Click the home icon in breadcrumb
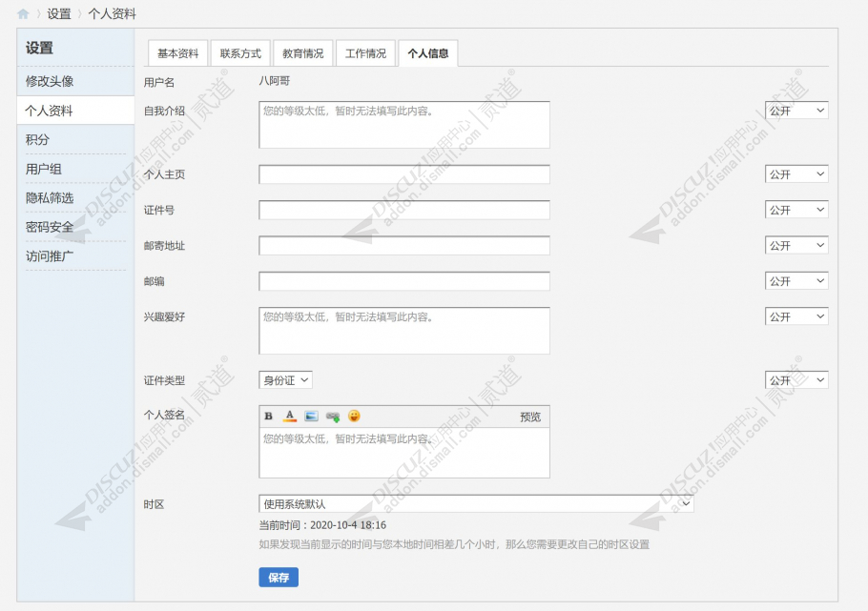This screenshot has width=868, height=611. [23, 14]
